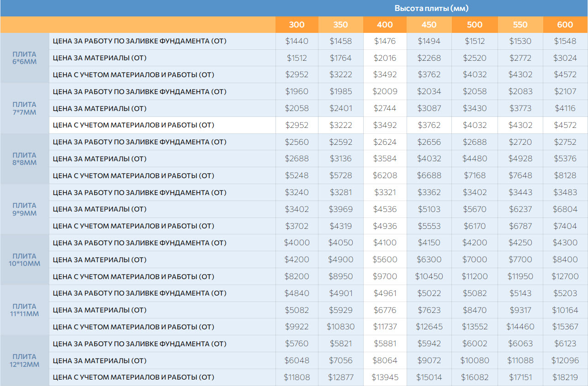Click the $4536 price cell
This screenshot has width=588, height=386.
pos(385,209)
